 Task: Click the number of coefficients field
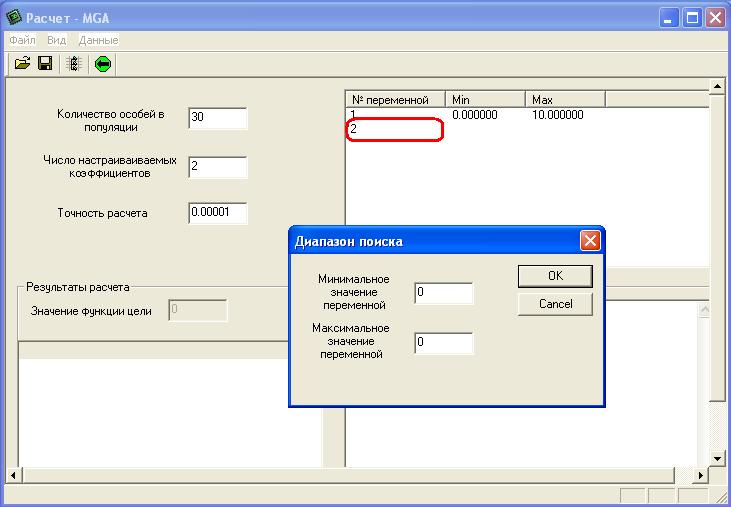217,166
